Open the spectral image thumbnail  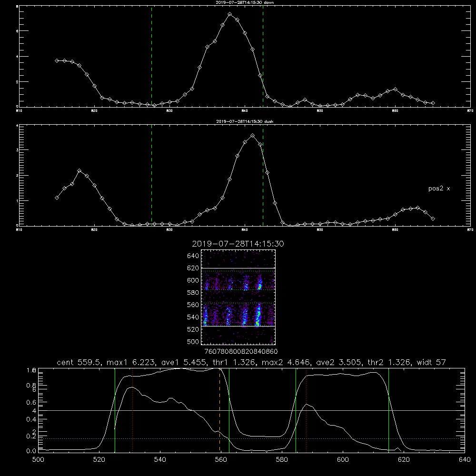238,297
